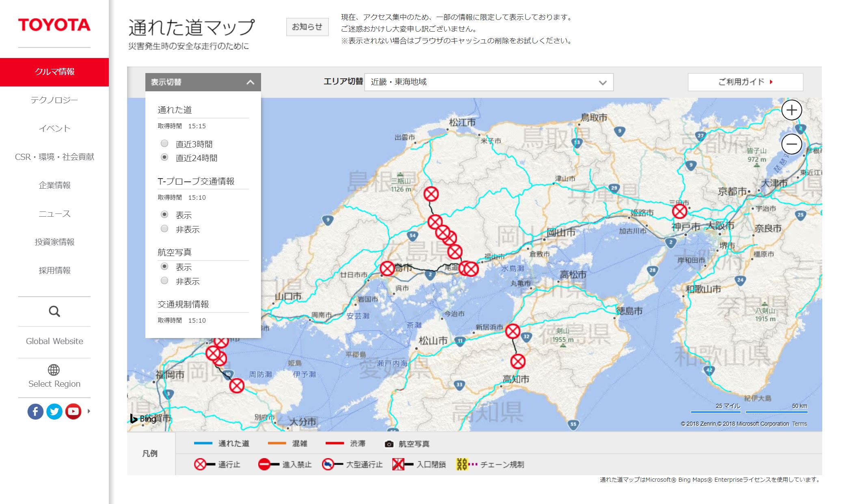The height and width of the screenshot is (504, 847).
Task: Open ご利用ガイド link
Action: point(745,82)
